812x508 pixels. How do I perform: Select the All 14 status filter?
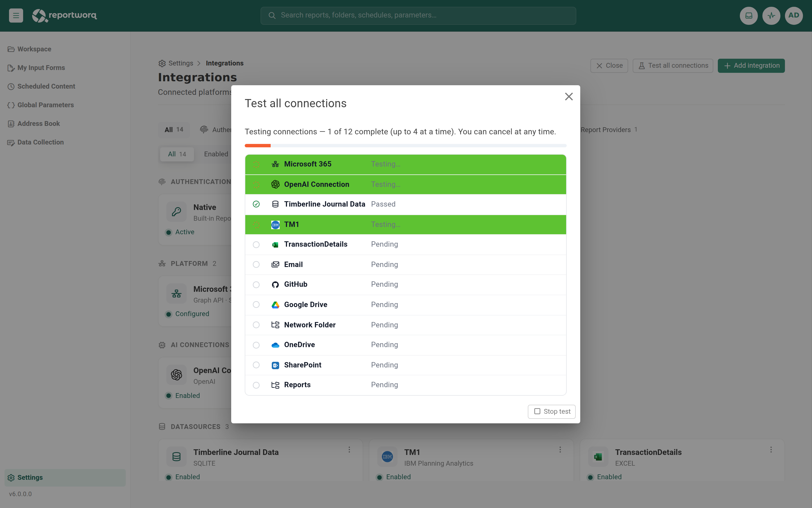tap(177, 154)
